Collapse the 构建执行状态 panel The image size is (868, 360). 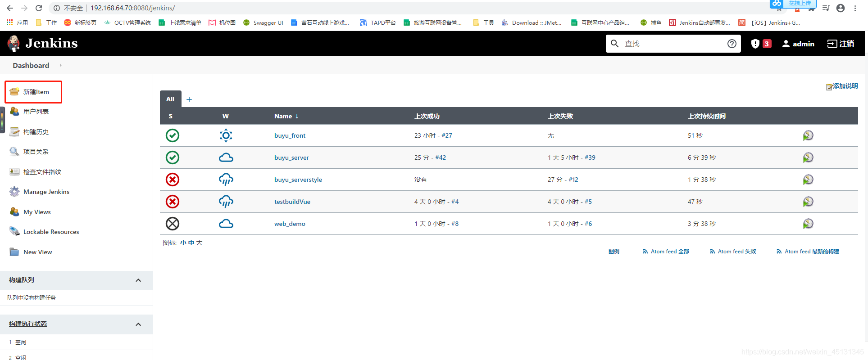click(138, 324)
